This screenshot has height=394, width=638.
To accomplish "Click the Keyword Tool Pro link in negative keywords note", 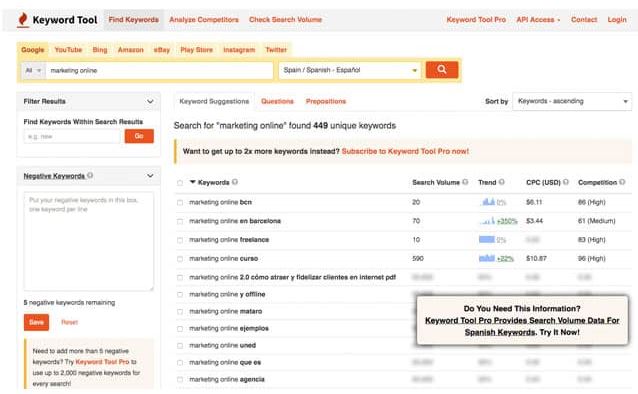I will click(x=102, y=361).
